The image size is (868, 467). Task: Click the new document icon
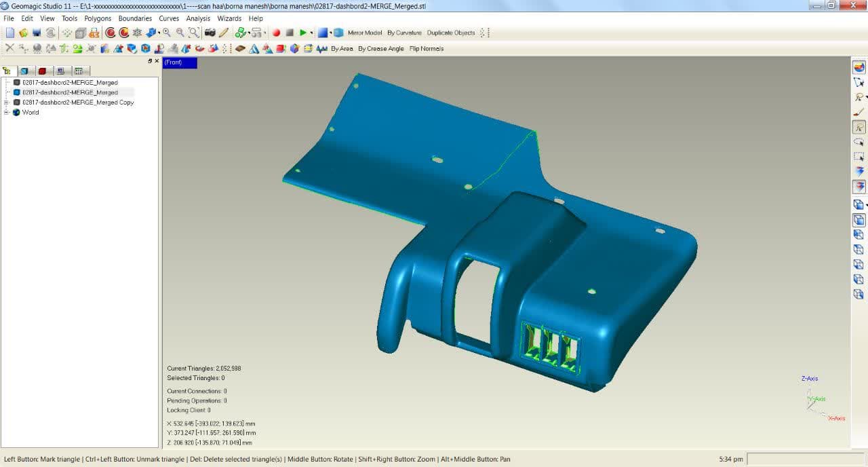tap(10, 33)
